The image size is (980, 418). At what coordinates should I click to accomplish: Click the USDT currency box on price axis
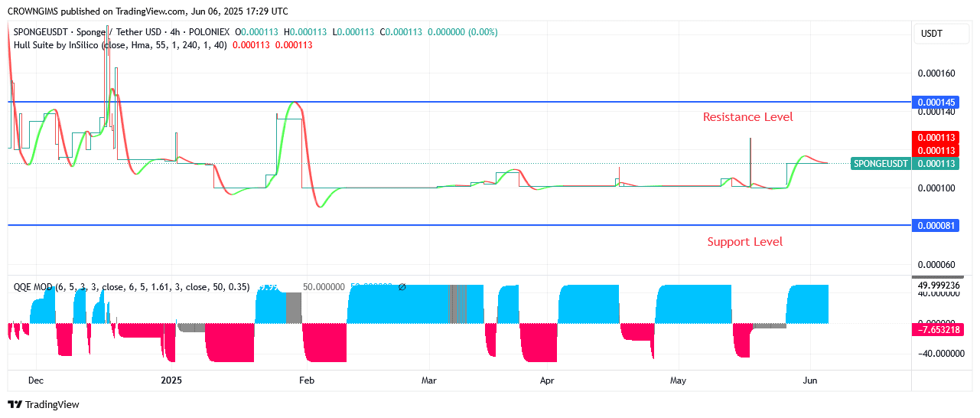pos(932,34)
